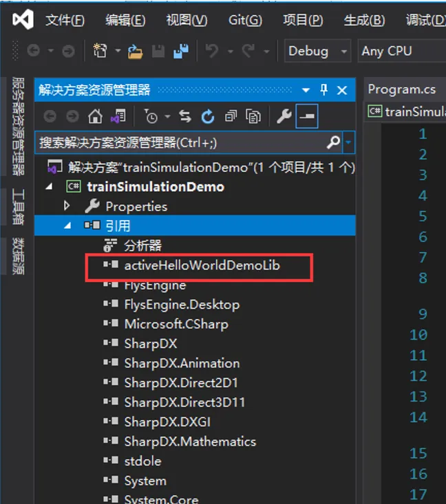446x504 pixels.
Task: Click Solution Explorer back arrow
Action: [x=50, y=116]
